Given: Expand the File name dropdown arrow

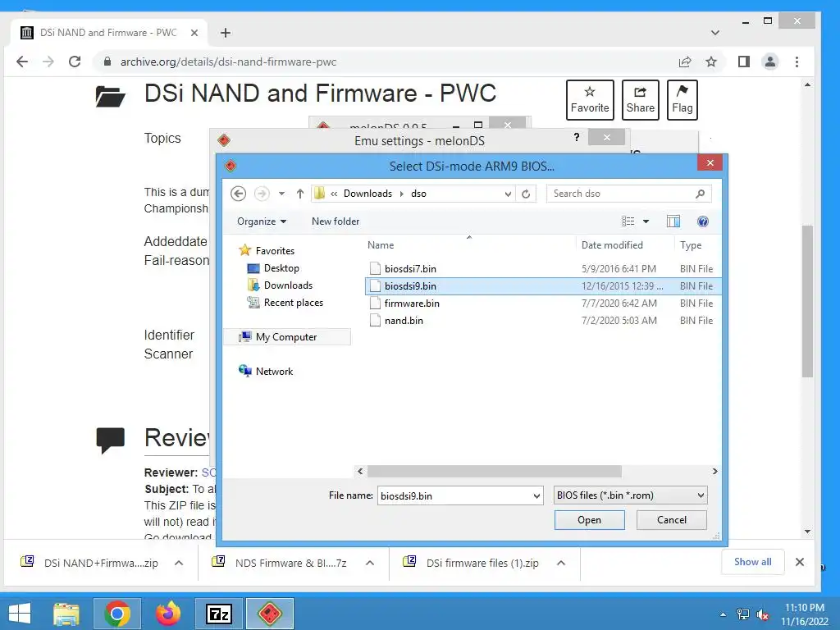Looking at the screenshot, I should click(x=536, y=495).
